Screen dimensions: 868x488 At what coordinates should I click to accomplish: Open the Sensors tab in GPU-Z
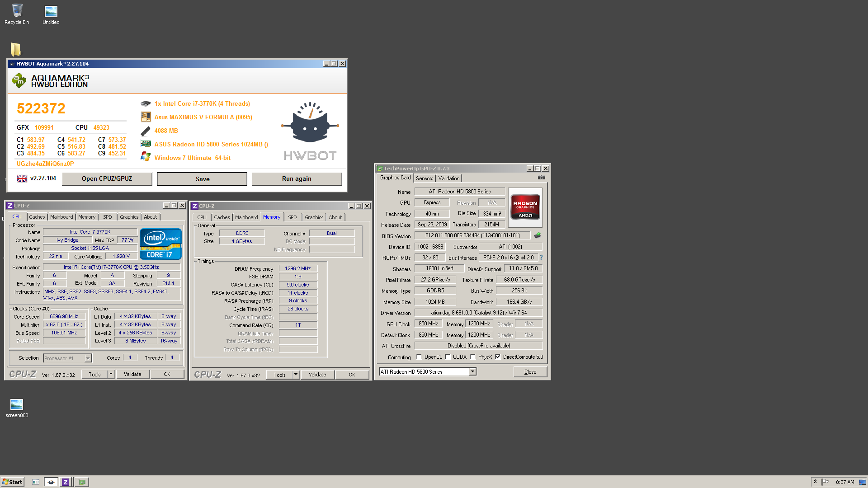pyautogui.click(x=425, y=178)
